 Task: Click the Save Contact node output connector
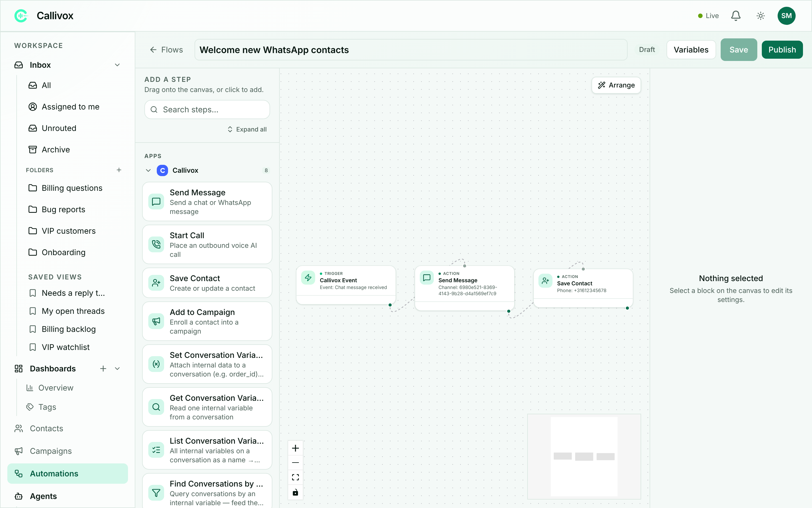(x=627, y=308)
